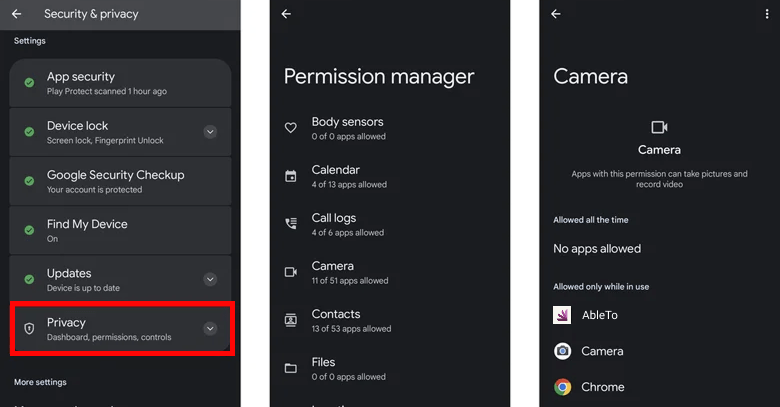Click Chrome app icon
The image size is (780, 407).
coord(562,387)
